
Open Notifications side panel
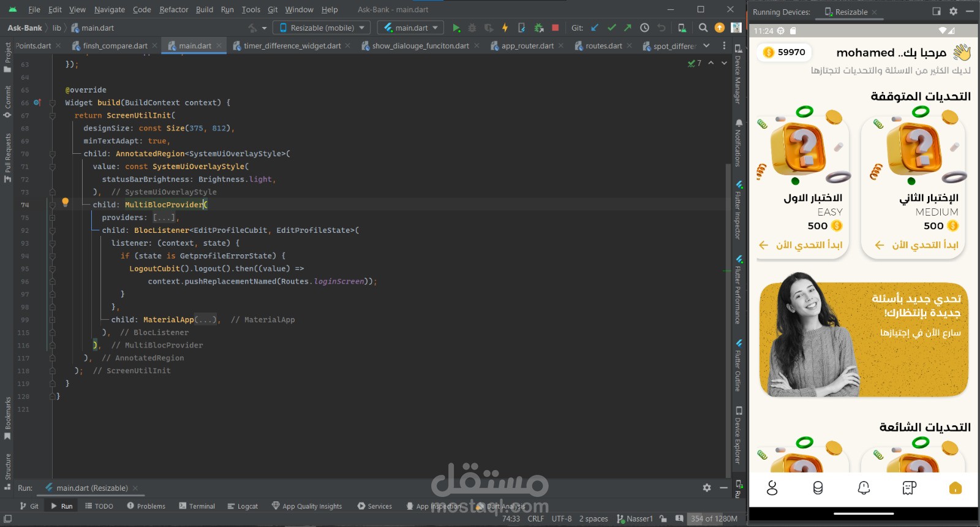738,143
